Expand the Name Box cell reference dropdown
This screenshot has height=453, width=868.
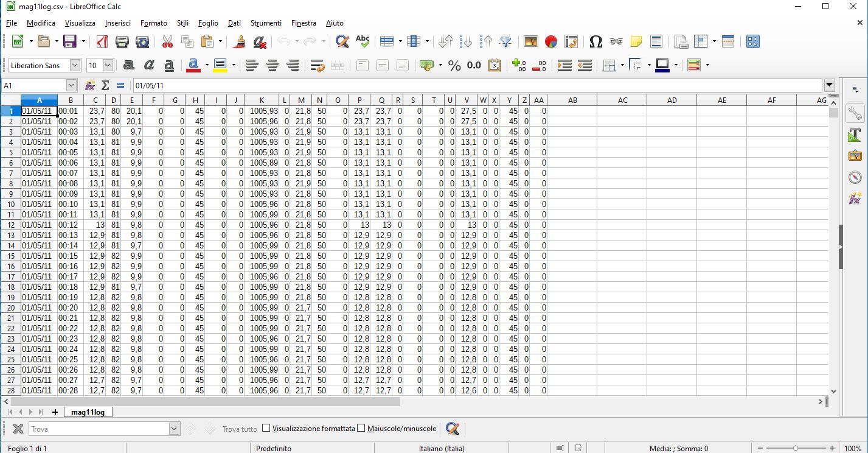pyautogui.click(x=71, y=85)
